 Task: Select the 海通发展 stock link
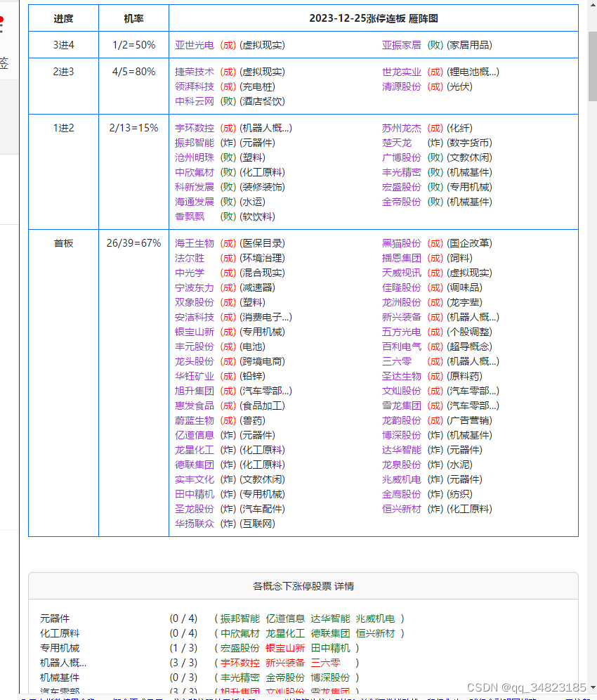[194, 202]
